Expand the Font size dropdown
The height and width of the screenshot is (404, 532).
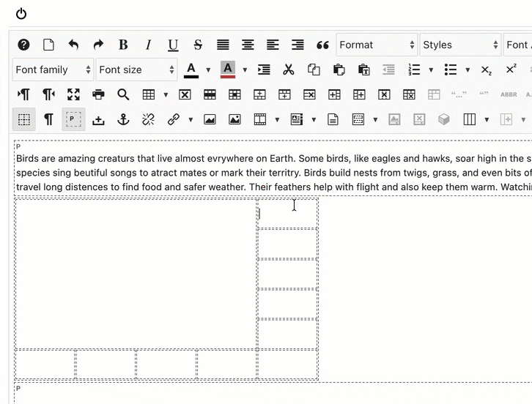click(137, 70)
